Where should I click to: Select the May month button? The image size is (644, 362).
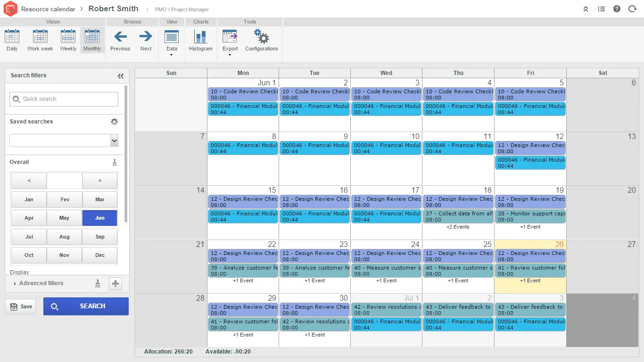pyautogui.click(x=64, y=218)
